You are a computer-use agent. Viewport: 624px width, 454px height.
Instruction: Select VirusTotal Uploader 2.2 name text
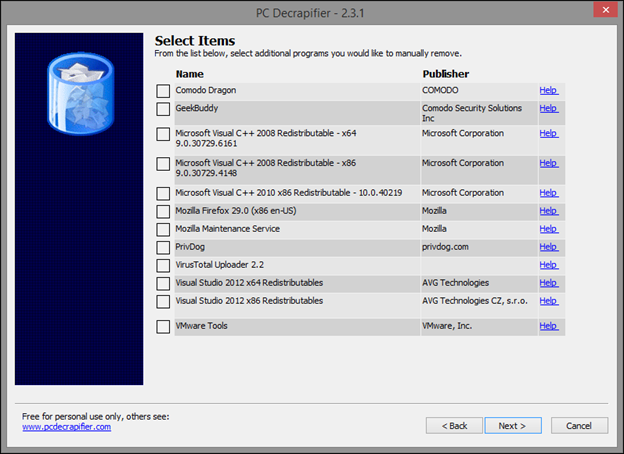coord(220,265)
